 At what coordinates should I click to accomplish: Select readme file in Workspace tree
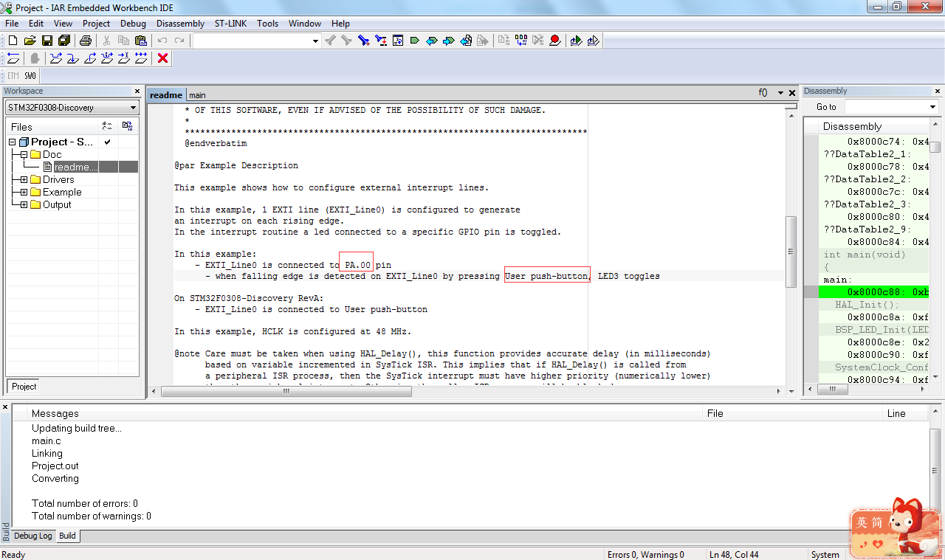click(x=76, y=167)
